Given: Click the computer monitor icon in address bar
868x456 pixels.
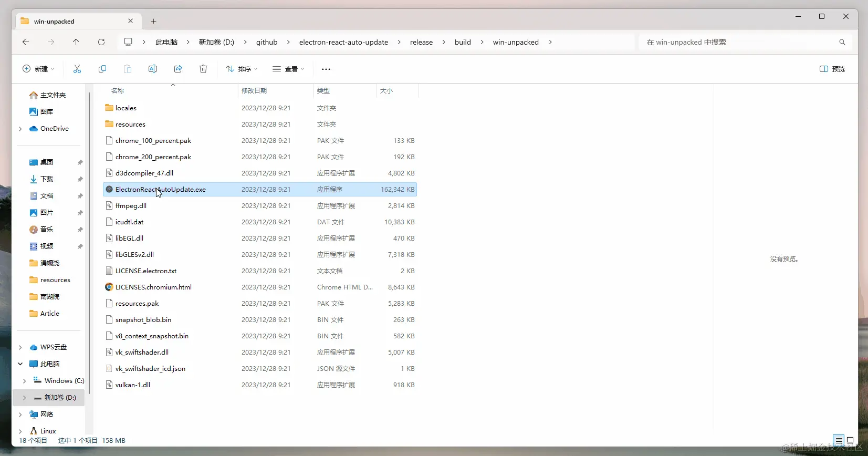Looking at the screenshot, I should click(x=128, y=42).
